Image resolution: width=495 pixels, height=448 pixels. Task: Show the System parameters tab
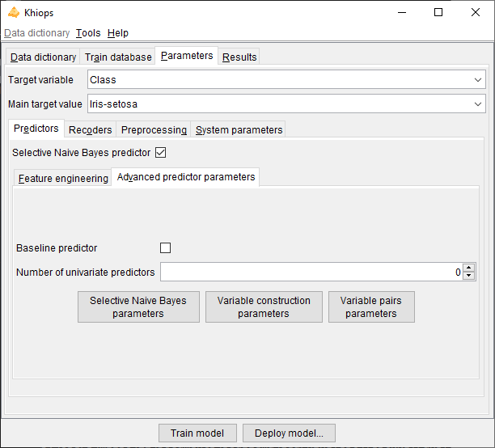pos(239,130)
